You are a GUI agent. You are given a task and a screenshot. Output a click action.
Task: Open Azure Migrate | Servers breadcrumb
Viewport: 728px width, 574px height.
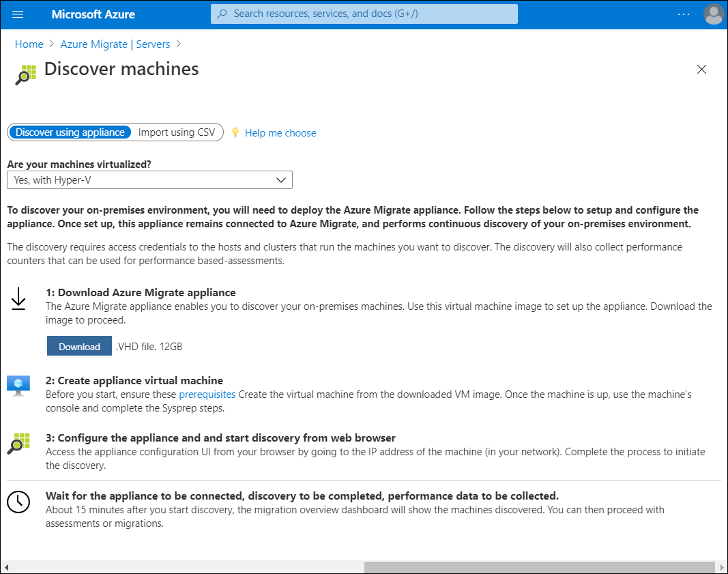pyautogui.click(x=115, y=44)
